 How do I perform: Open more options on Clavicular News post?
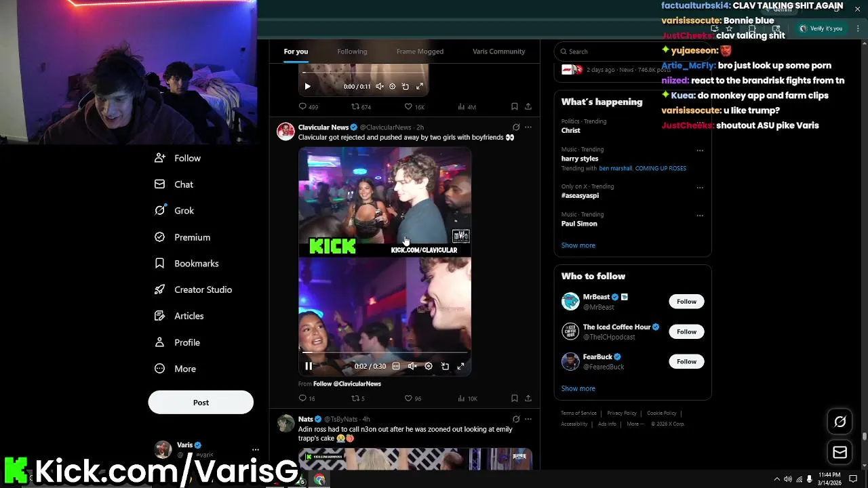528,127
